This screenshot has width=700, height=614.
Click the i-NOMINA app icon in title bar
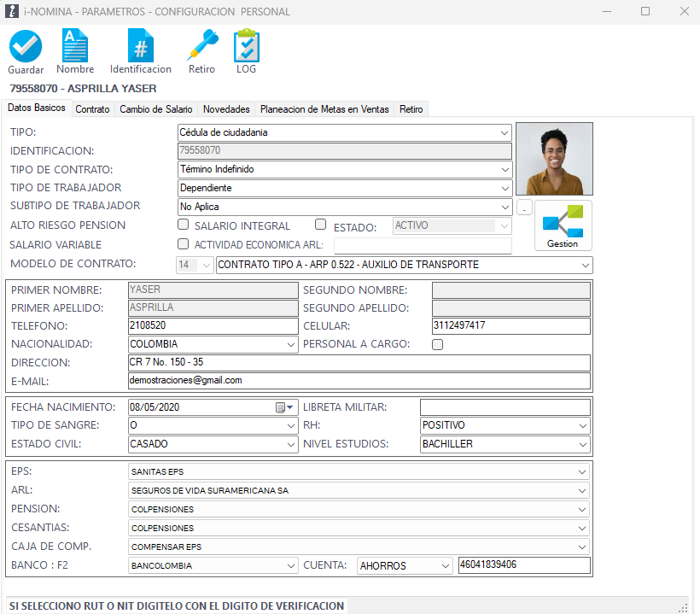coord(10,12)
